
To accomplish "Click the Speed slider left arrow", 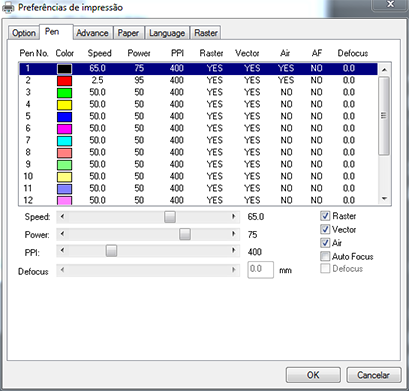I will click(62, 217).
